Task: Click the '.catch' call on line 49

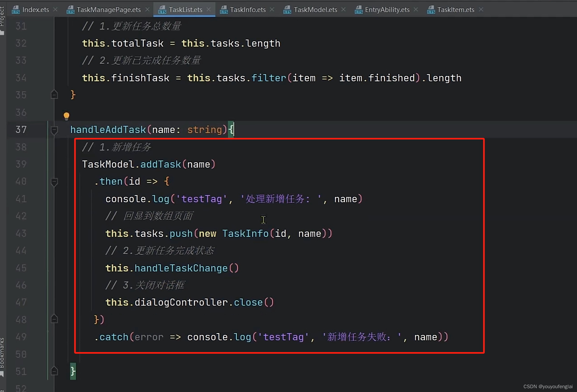Action: coord(111,337)
